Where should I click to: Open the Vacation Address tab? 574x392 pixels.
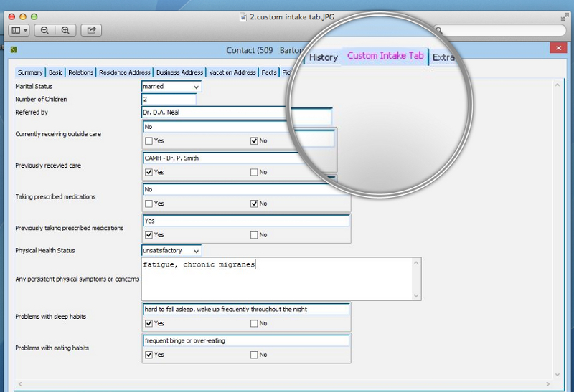click(x=232, y=72)
